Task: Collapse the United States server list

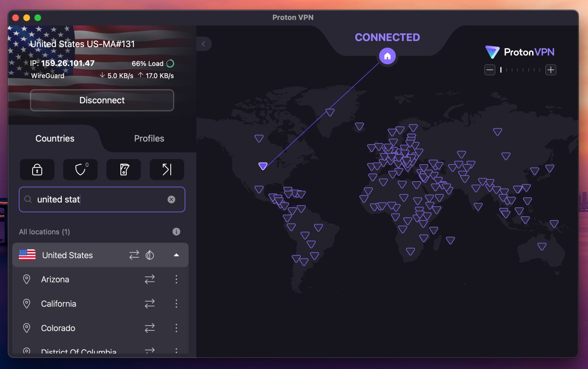Action: 176,255
